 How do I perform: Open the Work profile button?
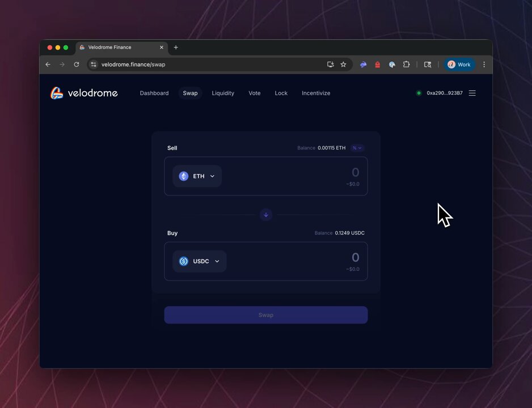point(459,65)
